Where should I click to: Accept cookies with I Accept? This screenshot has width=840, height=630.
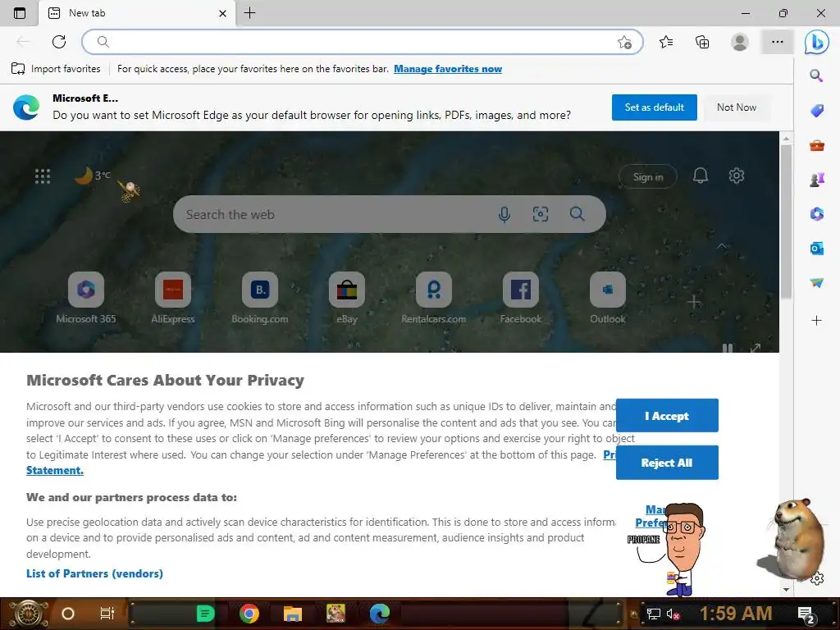pyautogui.click(x=667, y=416)
